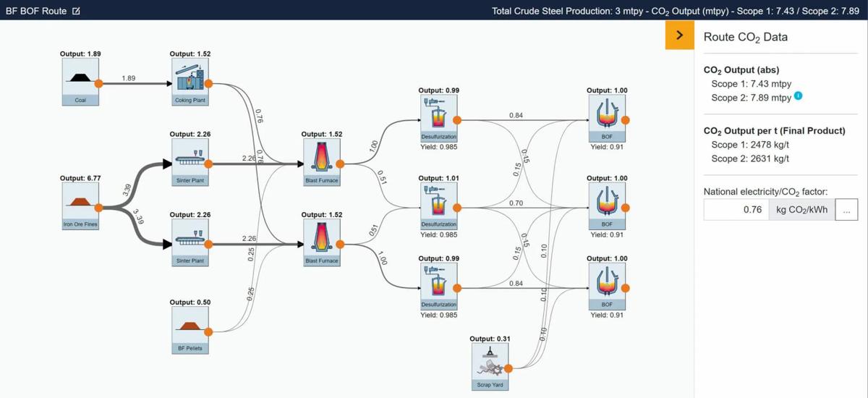Click the top BOF output port
The width and height of the screenshot is (868, 398).
click(626, 120)
